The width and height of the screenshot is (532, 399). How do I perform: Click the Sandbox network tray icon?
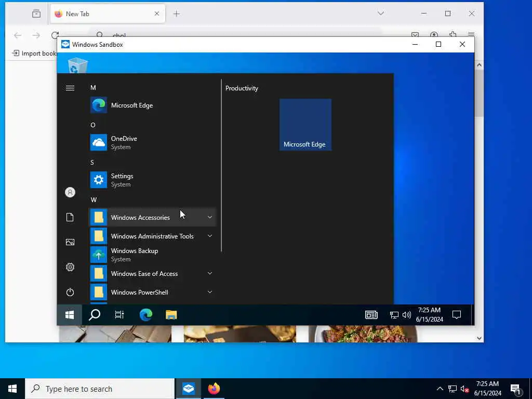(394, 315)
